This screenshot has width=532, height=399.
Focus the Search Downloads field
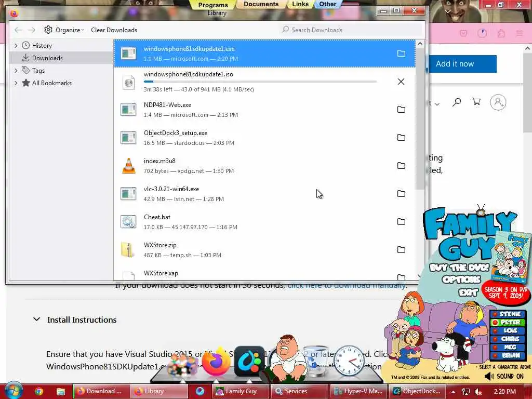pyautogui.click(x=351, y=30)
